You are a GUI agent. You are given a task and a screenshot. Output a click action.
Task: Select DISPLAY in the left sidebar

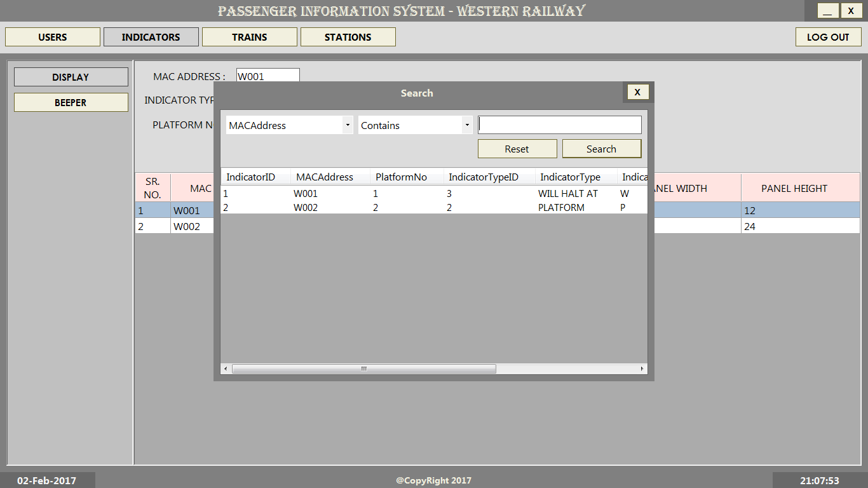tap(71, 77)
